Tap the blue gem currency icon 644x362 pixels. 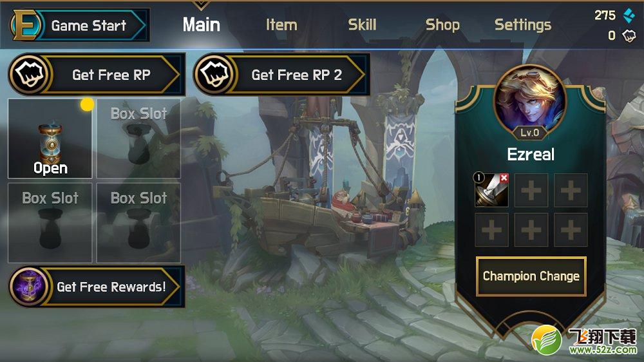629,15
